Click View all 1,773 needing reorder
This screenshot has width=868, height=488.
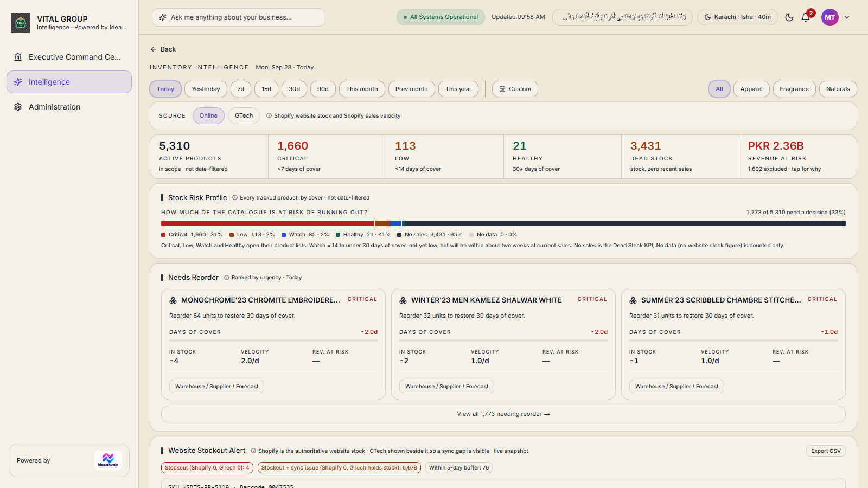tap(503, 414)
